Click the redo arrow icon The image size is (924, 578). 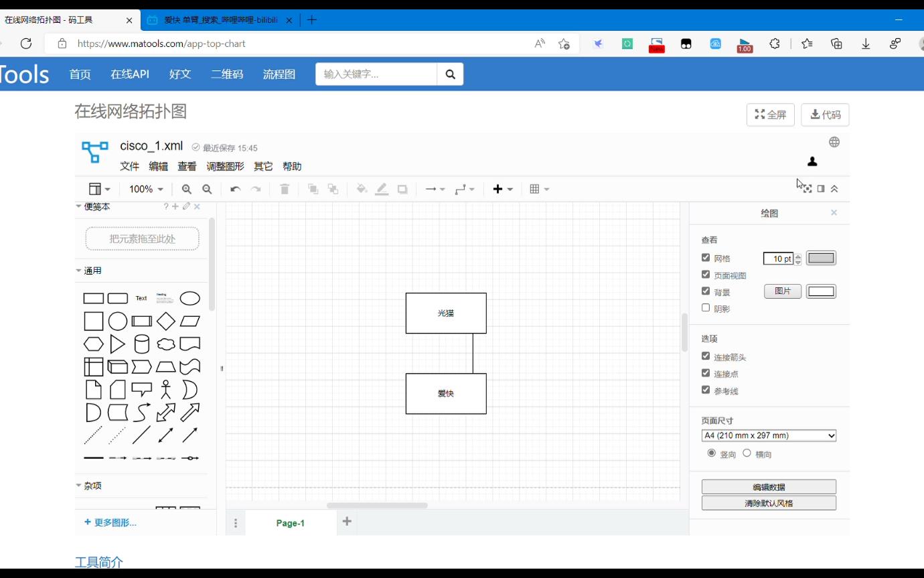[256, 190]
